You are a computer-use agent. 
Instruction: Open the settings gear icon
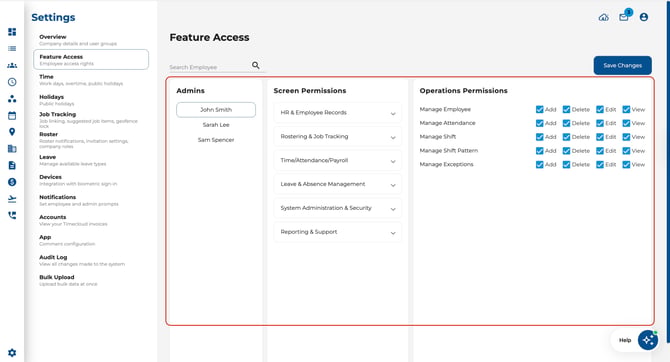click(x=12, y=353)
